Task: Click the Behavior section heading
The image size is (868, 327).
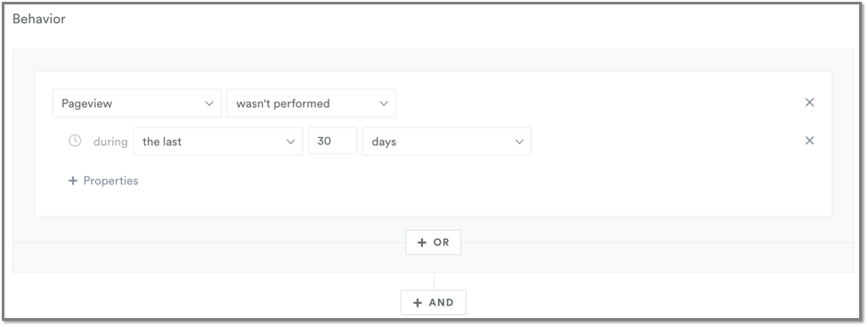Action: click(x=39, y=19)
